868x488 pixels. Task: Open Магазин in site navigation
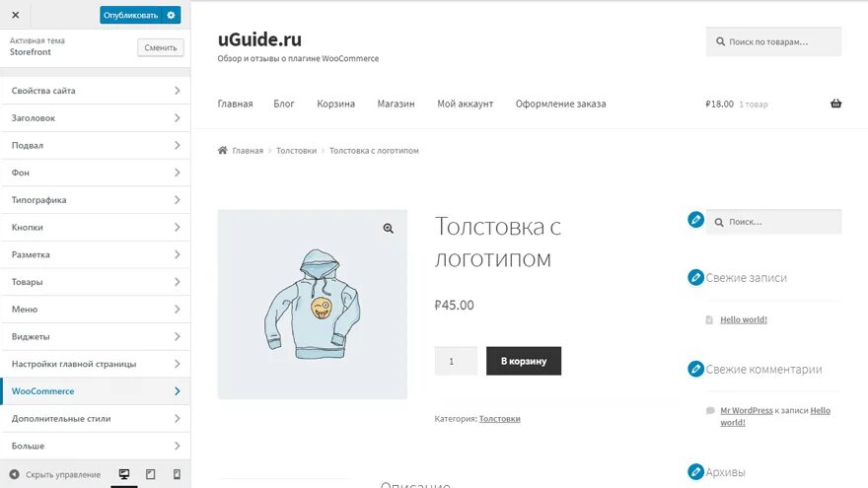(396, 104)
